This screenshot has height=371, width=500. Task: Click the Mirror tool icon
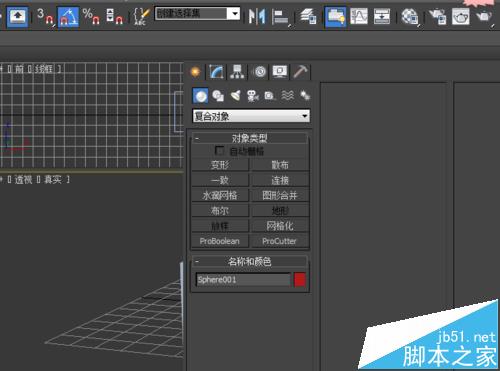click(257, 17)
